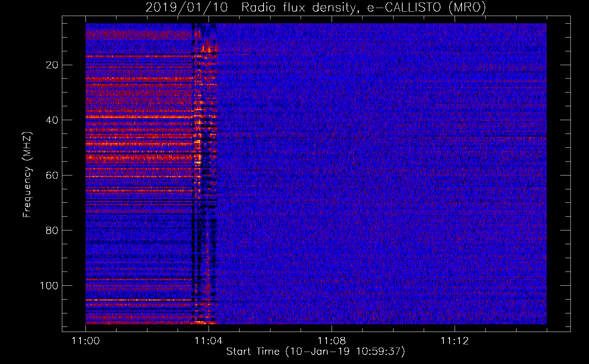Click the 80 frequency tick label

pos(52,230)
